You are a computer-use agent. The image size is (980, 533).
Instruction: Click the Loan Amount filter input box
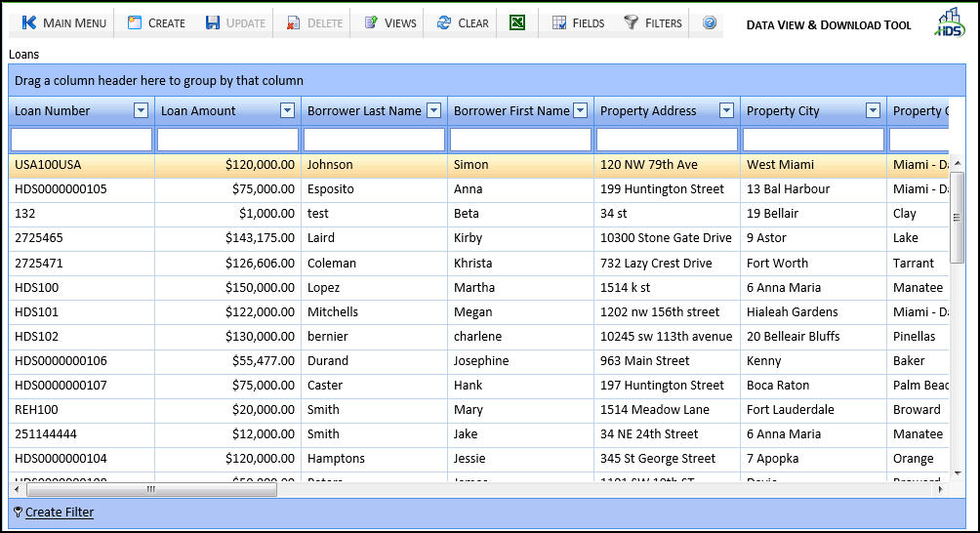pyautogui.click(x=227, y=140)
